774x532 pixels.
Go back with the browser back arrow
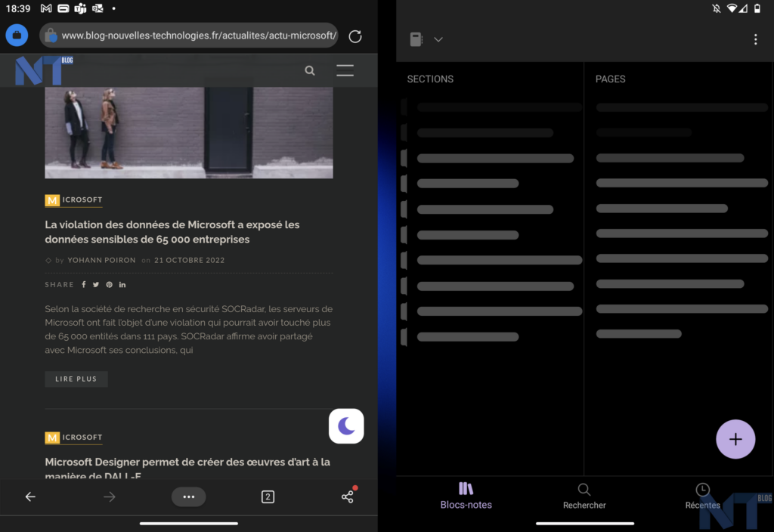(x=30, y=496)
